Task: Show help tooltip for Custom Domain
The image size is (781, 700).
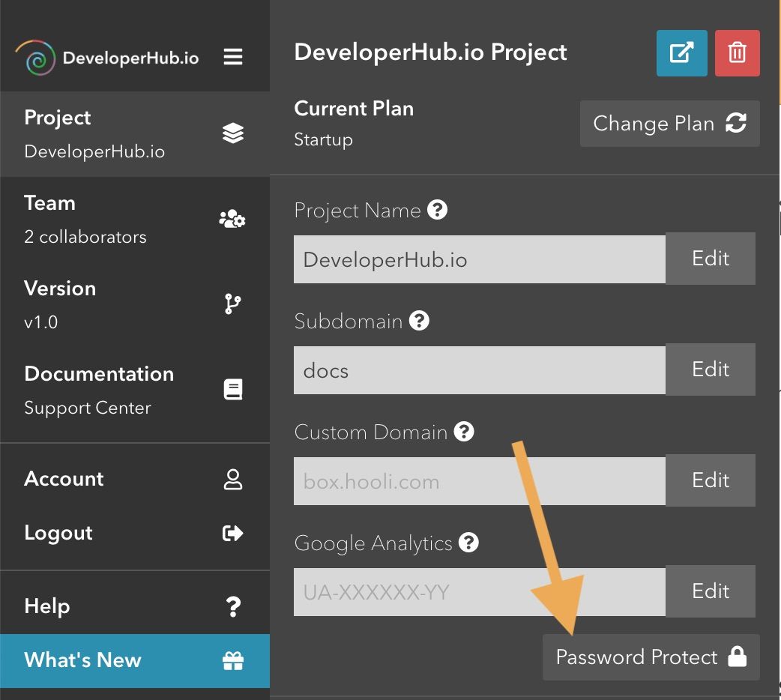Action: point(464,432)
